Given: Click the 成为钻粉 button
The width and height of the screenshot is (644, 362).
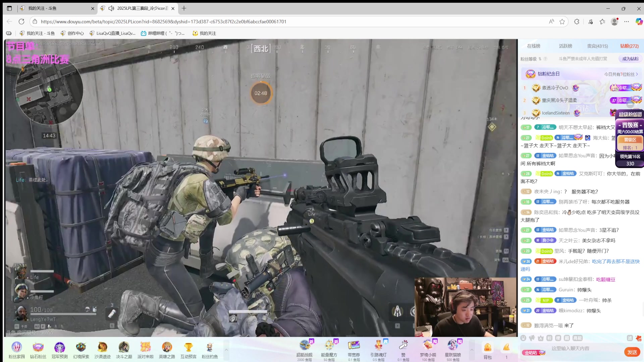Looking at the screenshot, I should pyautogui.click(x=630, y=59).
